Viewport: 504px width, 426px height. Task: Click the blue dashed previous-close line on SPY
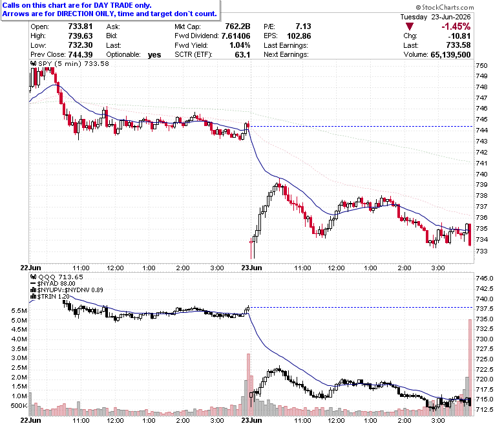pyautogui.click(x=361, y=126)
